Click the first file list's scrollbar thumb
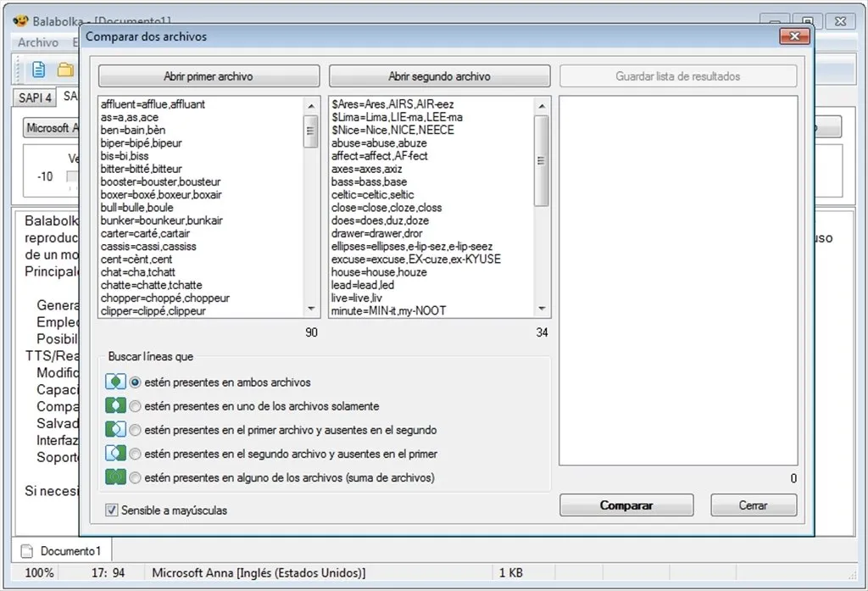This screenshot has width=868, height=591. [311, 131]
